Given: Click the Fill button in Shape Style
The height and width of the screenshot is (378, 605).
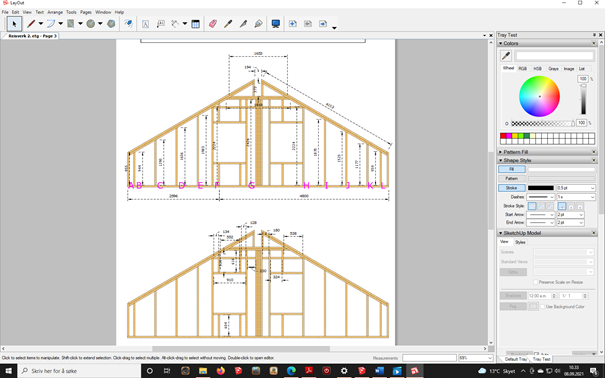Looking at the screenshot, I should tap(512, 169).
